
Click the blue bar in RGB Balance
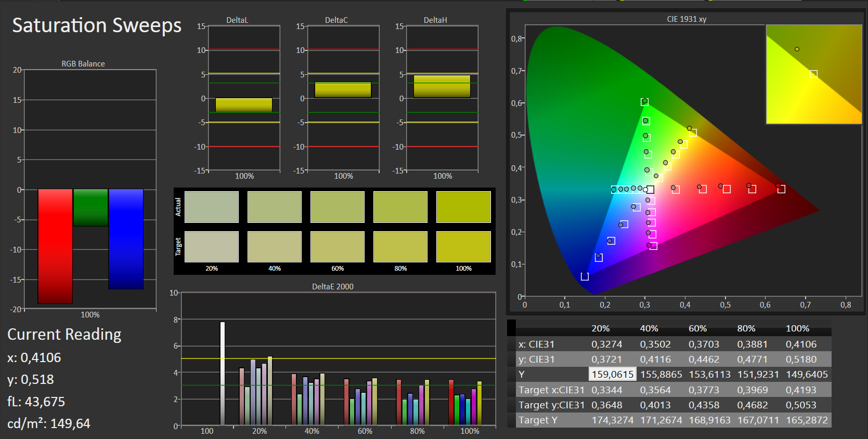pos(126,238)
